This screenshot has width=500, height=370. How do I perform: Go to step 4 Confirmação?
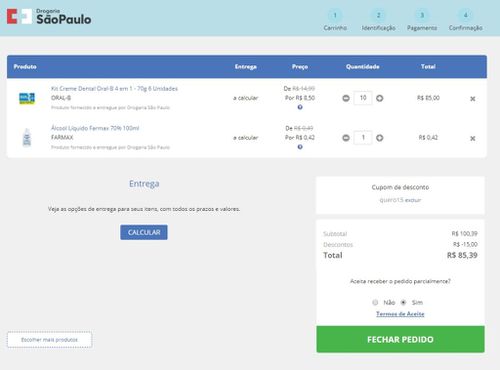click(x=466, y=20)
